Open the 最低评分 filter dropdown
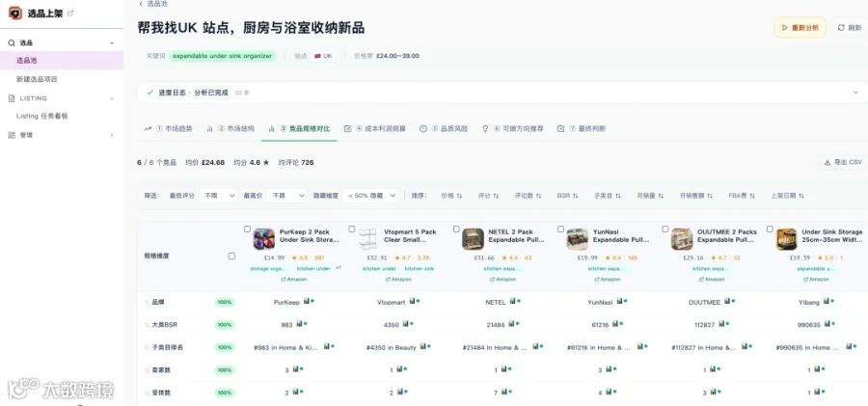Viewport: 868px width, 406px height. pos(218,196)
